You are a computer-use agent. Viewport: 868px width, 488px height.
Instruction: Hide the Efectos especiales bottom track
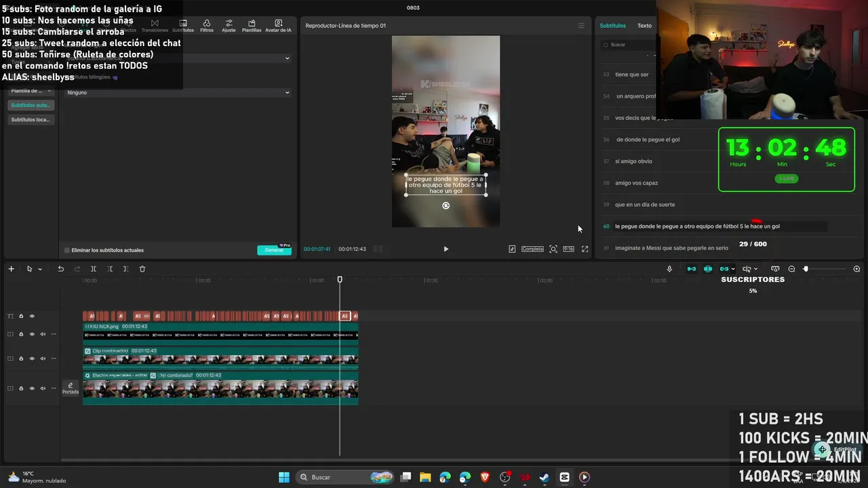click(32, 388)
